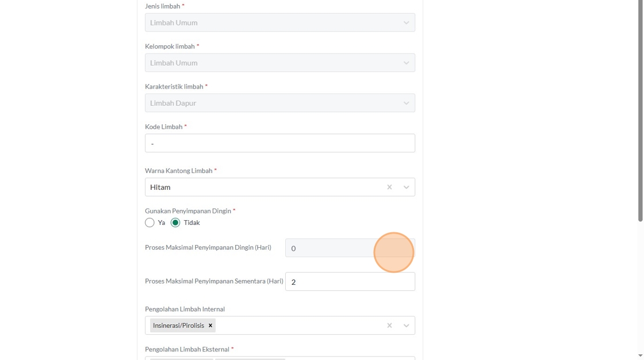
Task: Open the Karakteristik limbah combo box
Action: tap(270, 103)
